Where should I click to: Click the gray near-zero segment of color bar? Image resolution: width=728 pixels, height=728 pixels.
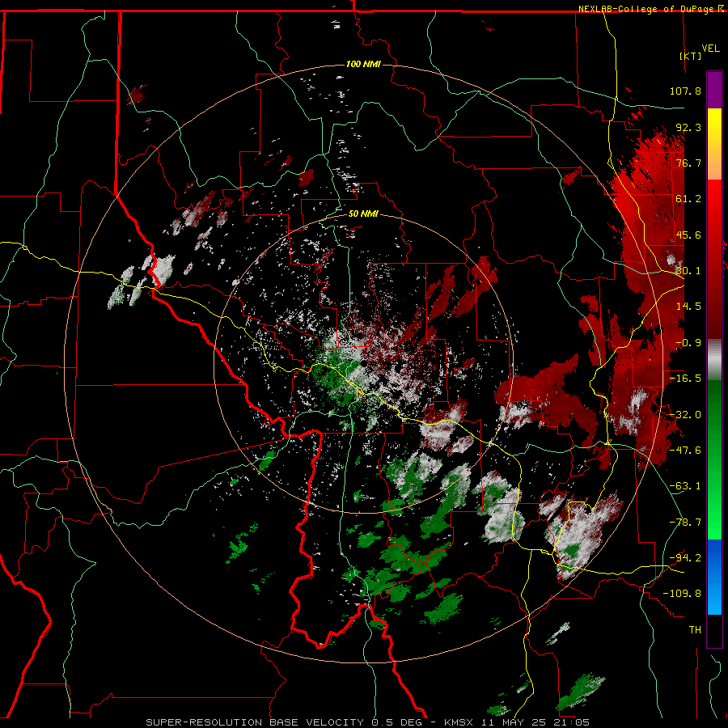[x=714, y=360]
